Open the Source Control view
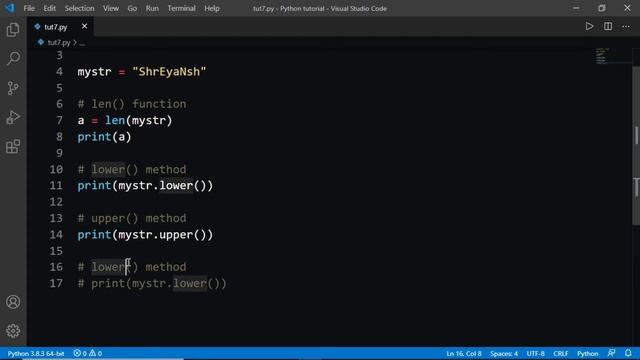The image size is (640, 360). pyautogui.click(x=13, y=88)
